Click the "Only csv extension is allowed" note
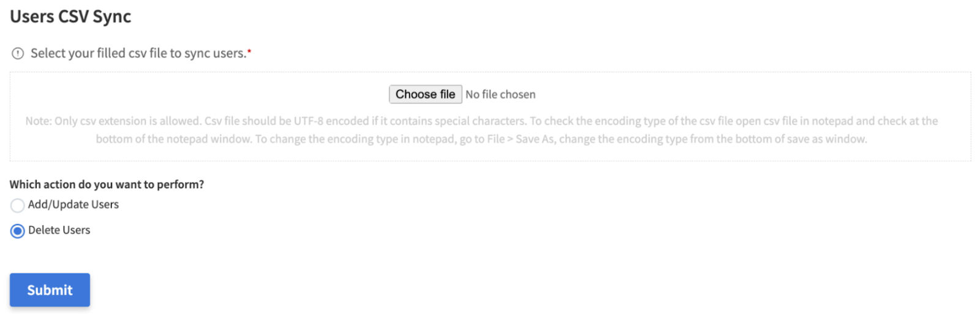Image resolution: width=980 pixels, height=314 pixels. pyautogui.click(x=127, y=121)
